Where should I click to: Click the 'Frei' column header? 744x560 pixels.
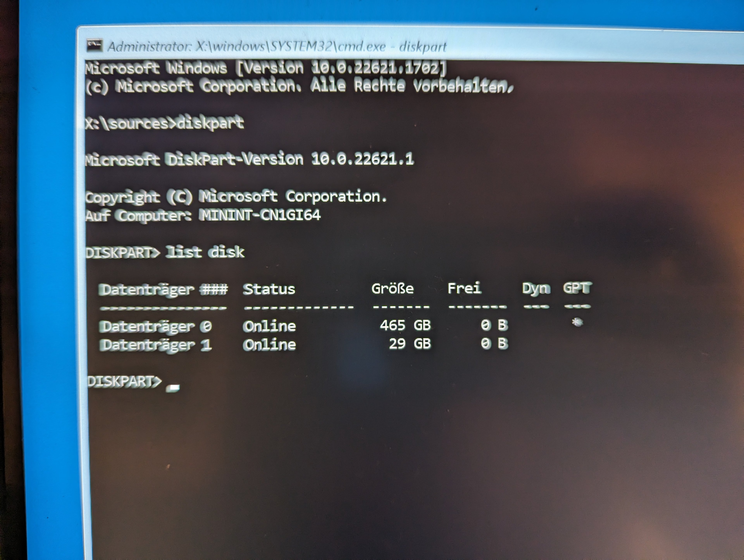click(464, 288)
